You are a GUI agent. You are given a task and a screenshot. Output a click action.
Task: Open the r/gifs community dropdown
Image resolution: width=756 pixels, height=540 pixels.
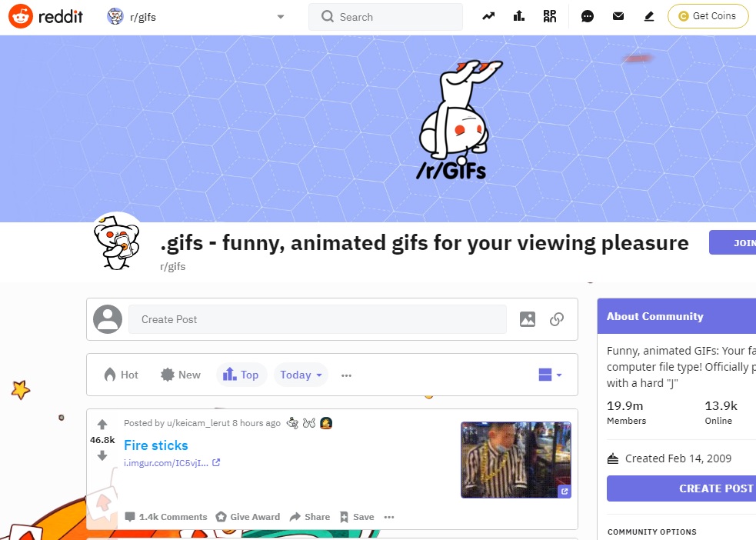click(281, 17)
